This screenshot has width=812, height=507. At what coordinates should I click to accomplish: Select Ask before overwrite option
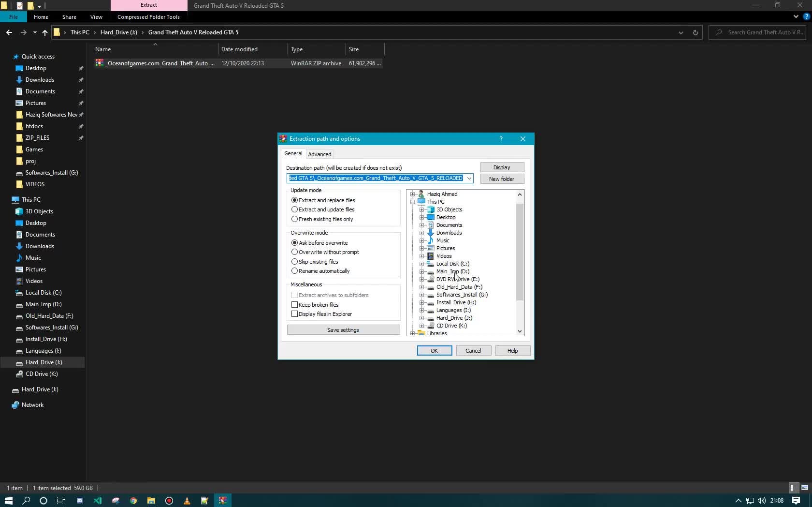[x=294, y=243]
